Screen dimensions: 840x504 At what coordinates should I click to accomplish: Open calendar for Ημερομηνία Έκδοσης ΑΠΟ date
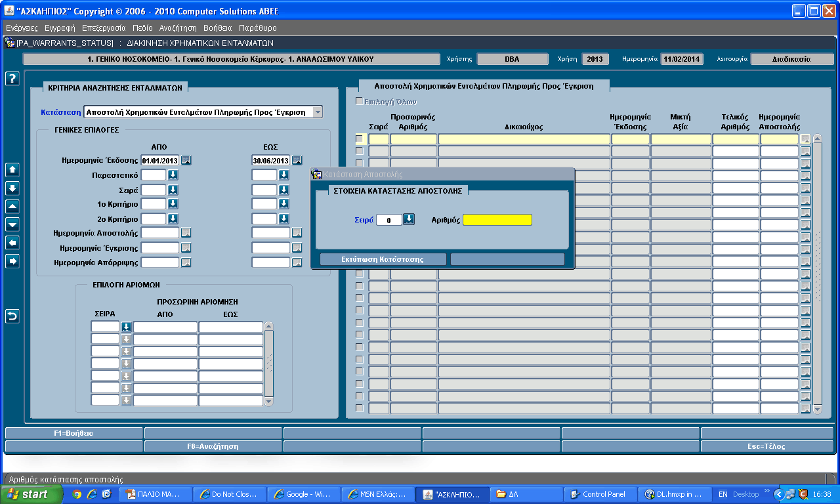pos(186,160)
